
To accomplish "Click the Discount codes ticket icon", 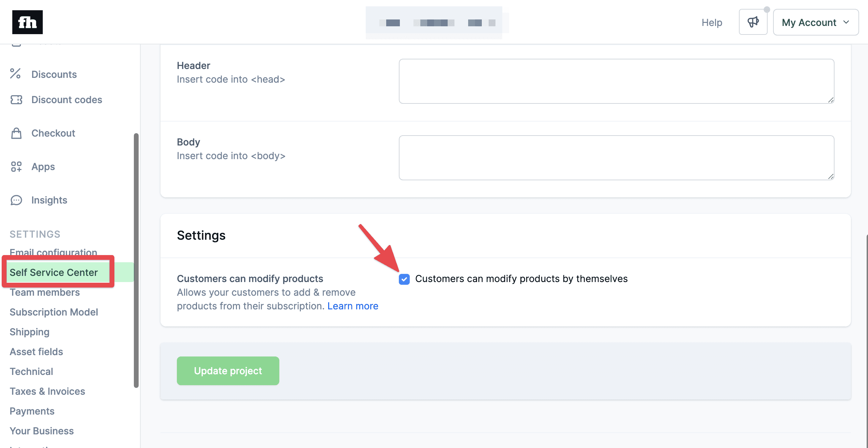I will (16, 100).
